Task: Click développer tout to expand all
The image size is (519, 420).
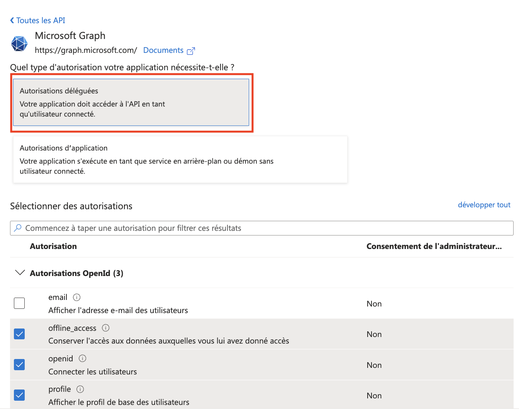Action: (484, 205)
